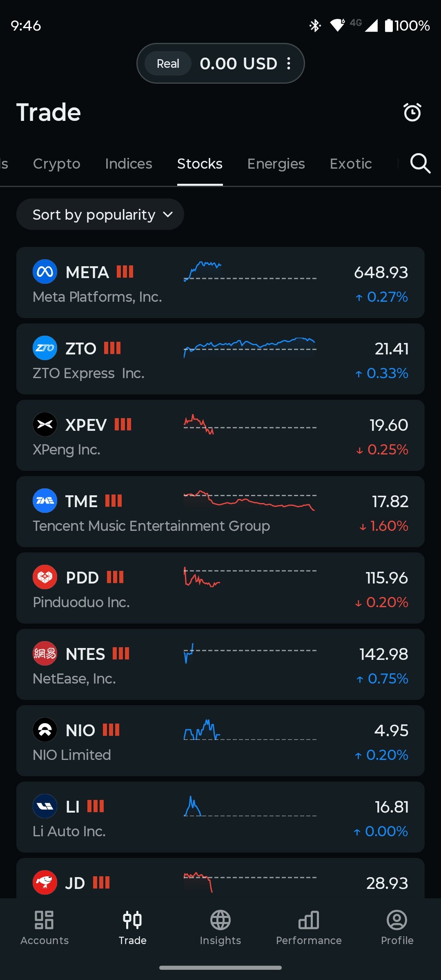This screenshot has height=980, width=441.
Task: Open account options three-dot menu
Action: [289, 63]
